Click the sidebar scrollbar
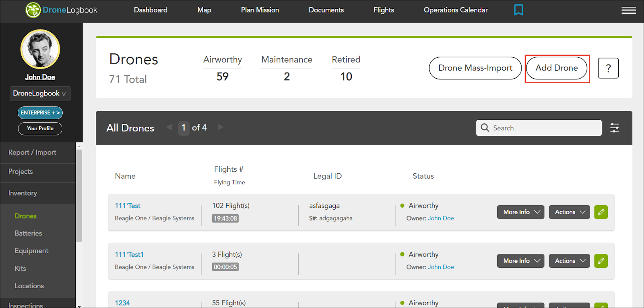Screen dimensions: 644x308 click(x=79, y=196)
